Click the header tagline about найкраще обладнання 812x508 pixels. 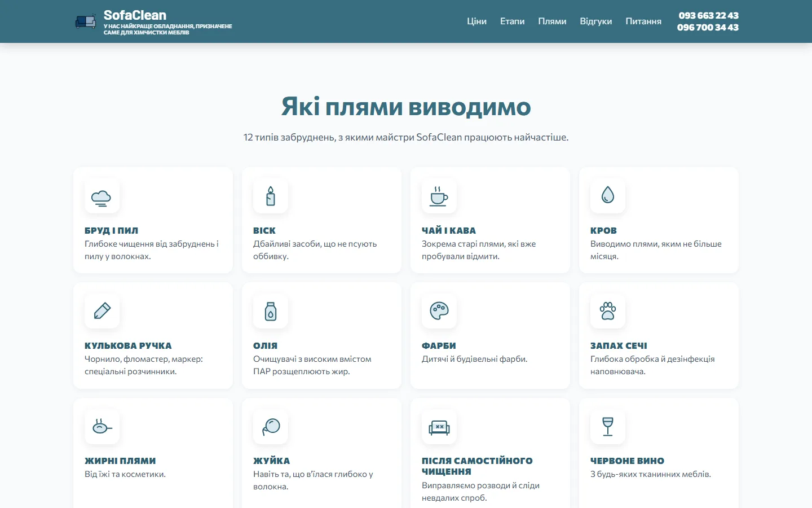click(x=167, y=29)
